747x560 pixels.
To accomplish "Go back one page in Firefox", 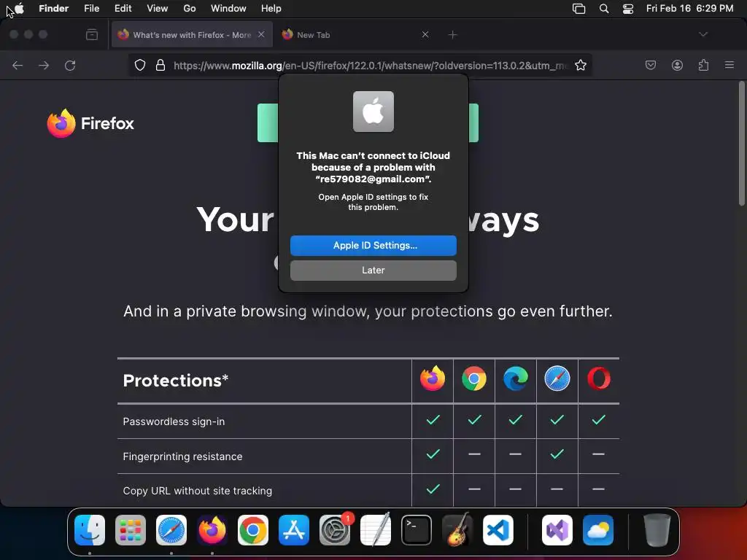I will point(18,65).
